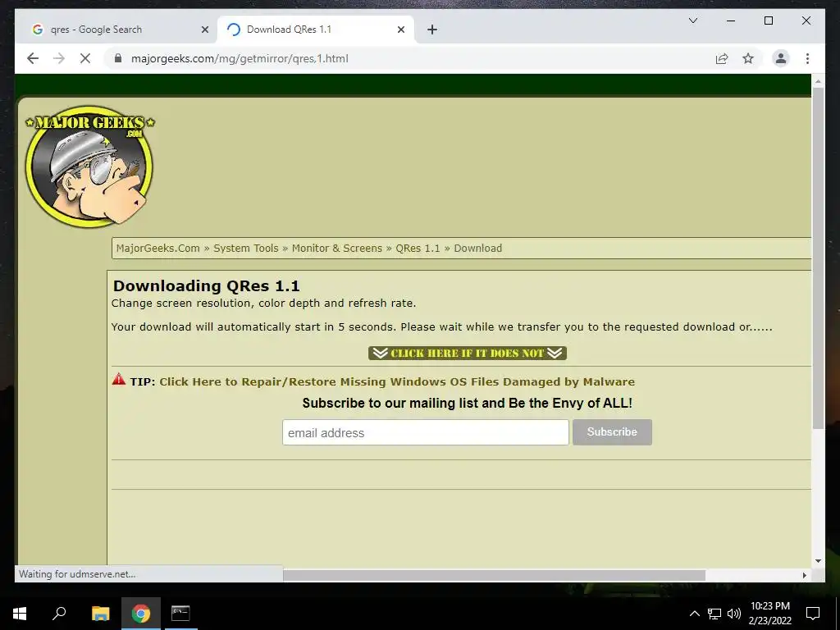
Task: Close the Download QRes 1.1 tab
Action: pyautogui.click(x=400, y=30)
